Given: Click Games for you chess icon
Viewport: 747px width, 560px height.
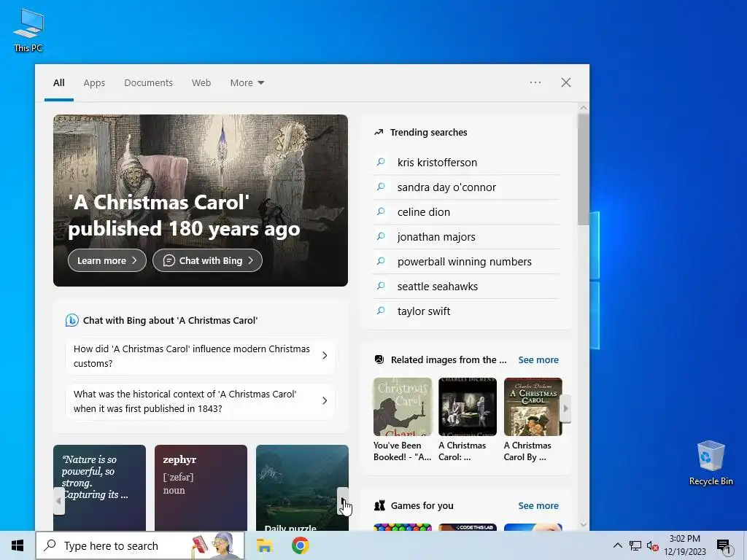Looking at the screenshot, I should [379, 506].
